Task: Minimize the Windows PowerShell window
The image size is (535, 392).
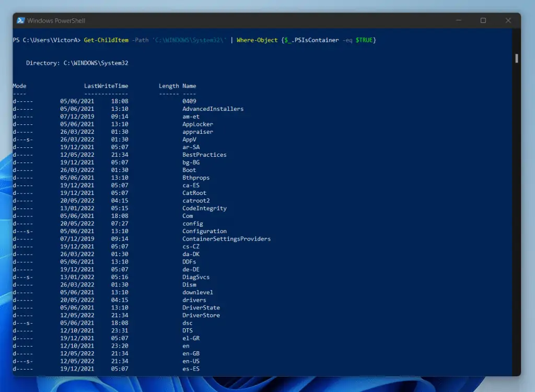Action: (459, 20)
